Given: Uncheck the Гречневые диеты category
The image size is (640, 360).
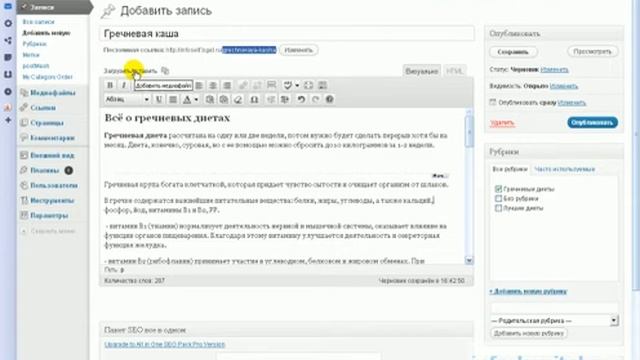Looking at the screenshot, I should 498,189.
